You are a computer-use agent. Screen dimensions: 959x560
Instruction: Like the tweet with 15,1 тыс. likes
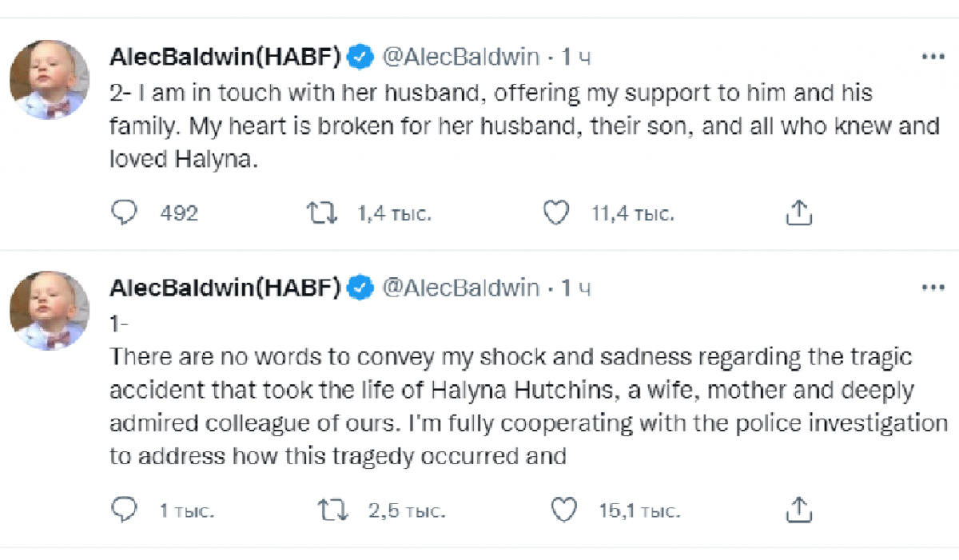(564, 510)
